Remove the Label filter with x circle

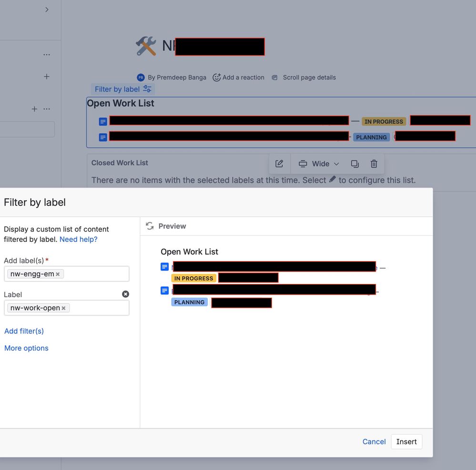tap(125, 294)
